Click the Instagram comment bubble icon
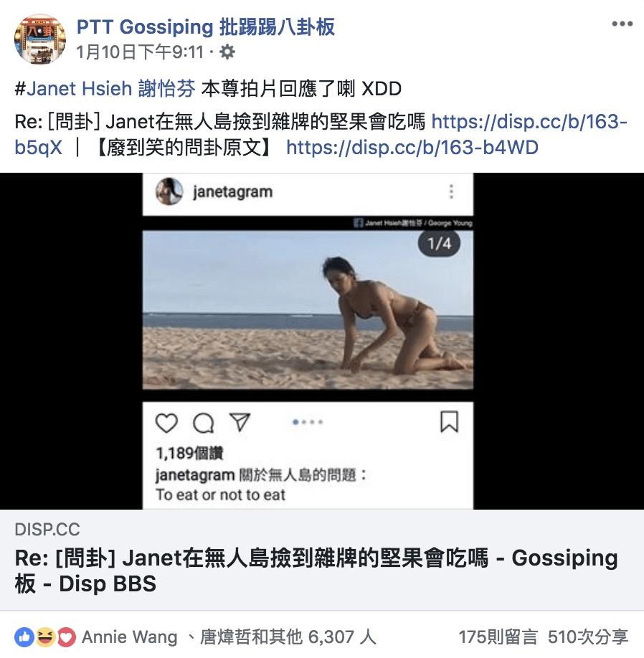This screenshot has height=658, width=644. tap(204, 423)
